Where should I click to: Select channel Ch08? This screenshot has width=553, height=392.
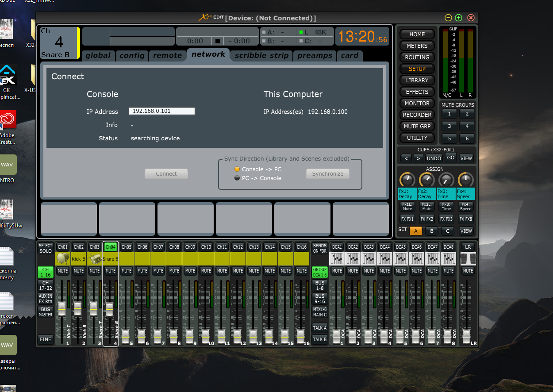[174, 247]
